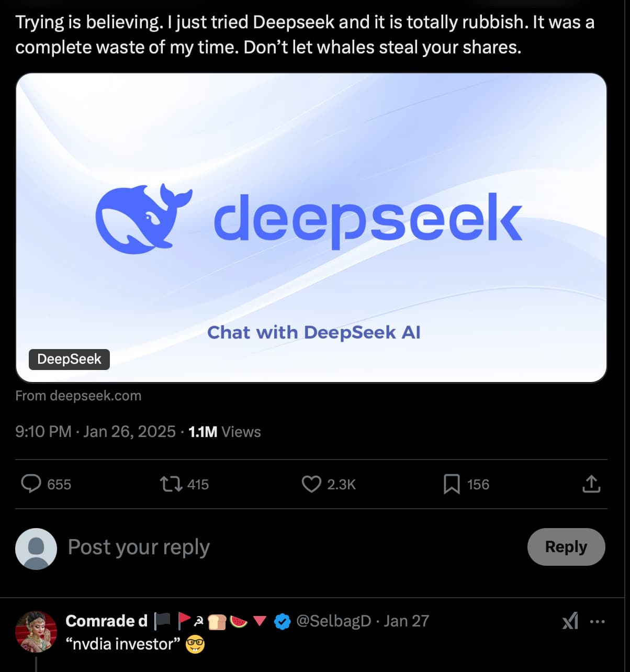The image size is (630, 672).
Task: Click the Grok icon on Comrade d's reply
Action: [570, 621]
